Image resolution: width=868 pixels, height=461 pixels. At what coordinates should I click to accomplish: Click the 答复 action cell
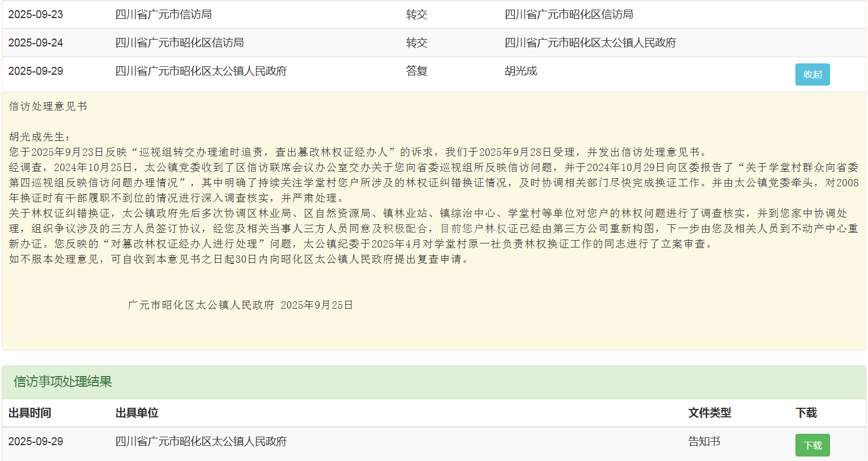pyautogui.click(x=416, y=71)
